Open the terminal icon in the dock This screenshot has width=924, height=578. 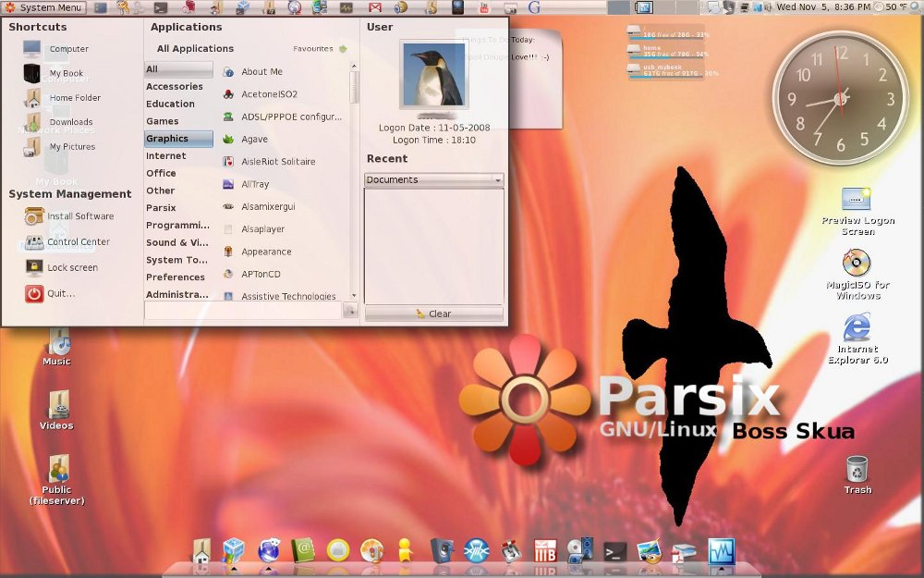(x=615, y=552)
